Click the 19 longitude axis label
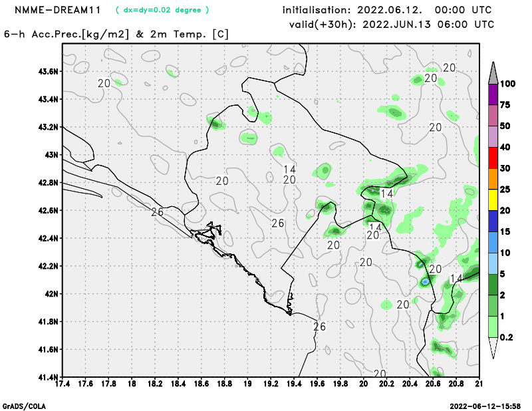The height and width of the screenshot is (411, 532). 247,384
